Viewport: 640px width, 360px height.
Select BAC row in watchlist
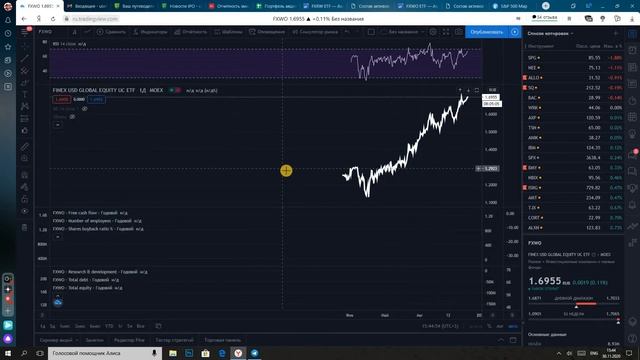pos(573,98)
